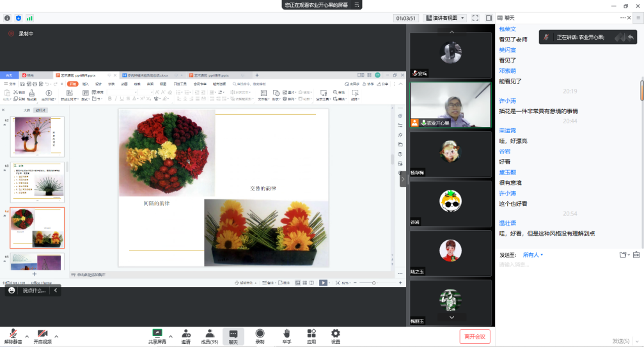
Task: Open the Speaker view (演讲者视图) dropdown
Action: (x=445, y=18)
